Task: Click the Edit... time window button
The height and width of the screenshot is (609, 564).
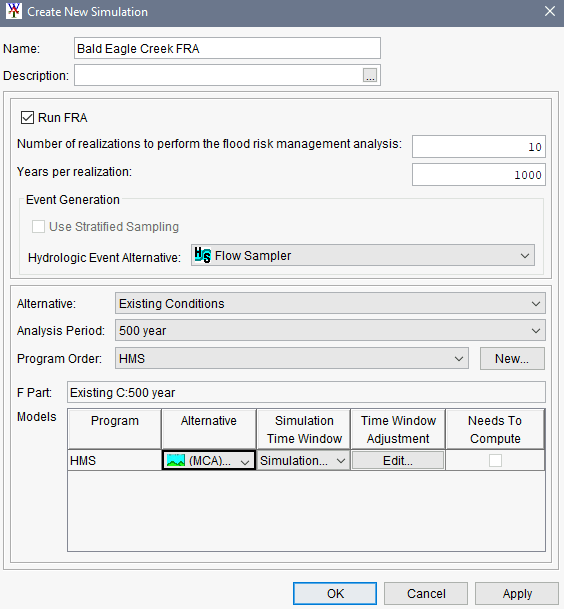Action: coord(398,461)
